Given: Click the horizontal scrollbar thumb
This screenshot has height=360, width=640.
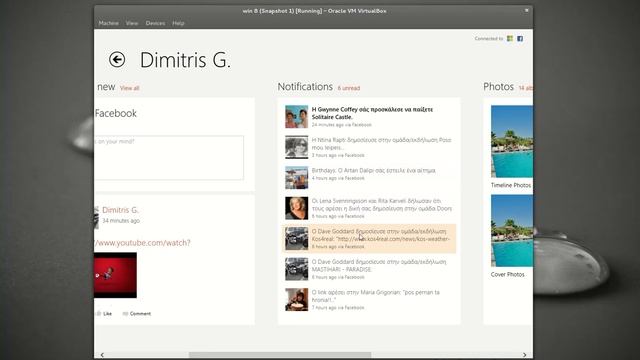Looking at the screenshot, I should [x=280, y=355].
